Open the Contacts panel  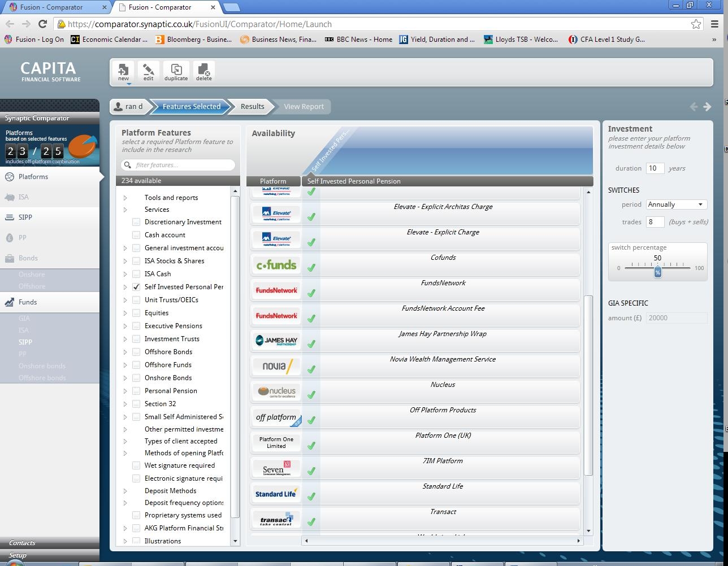point(23,543)
